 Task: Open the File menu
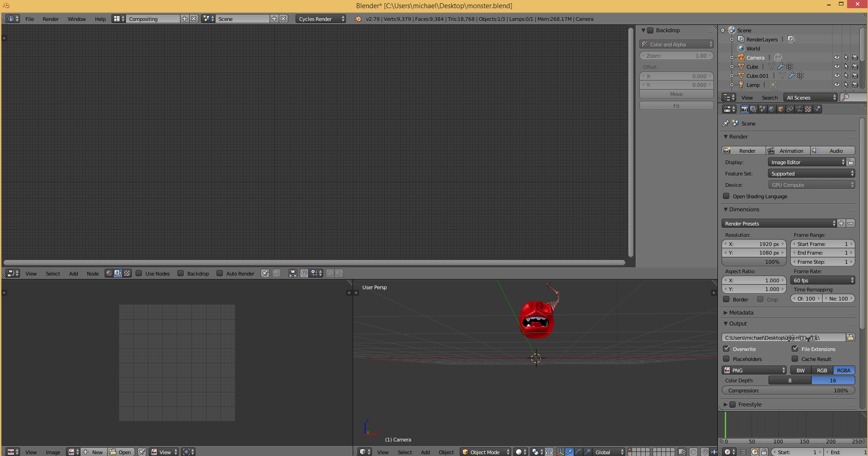(30, 19)
